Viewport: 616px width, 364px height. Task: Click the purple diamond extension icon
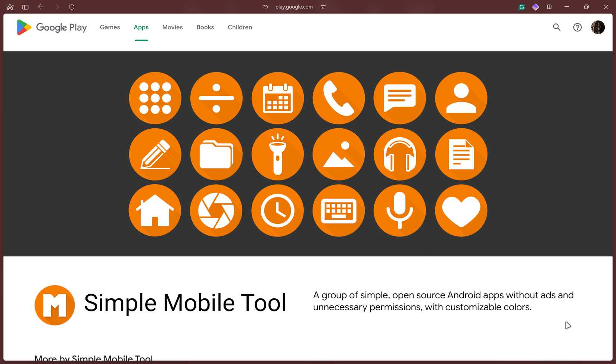coord(535,7)
